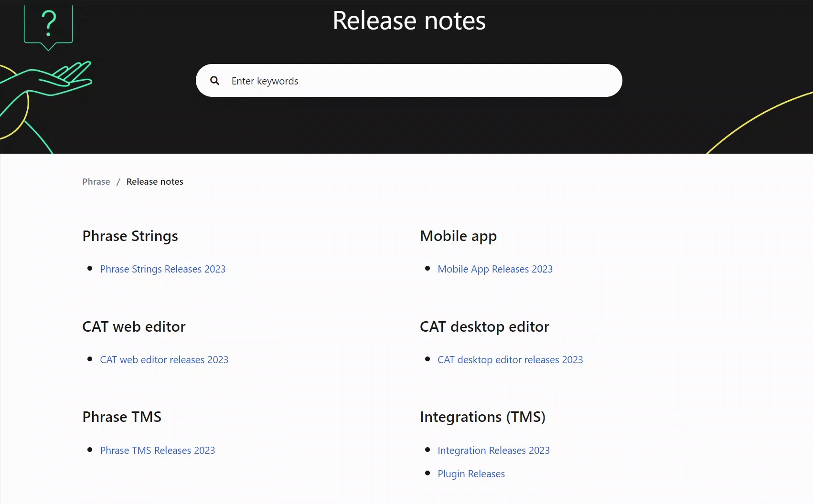The width and height of the screenshot is (813, 504).
Task: Click the bullet beside Plugin Releases
Action: (x=428, y=473)
